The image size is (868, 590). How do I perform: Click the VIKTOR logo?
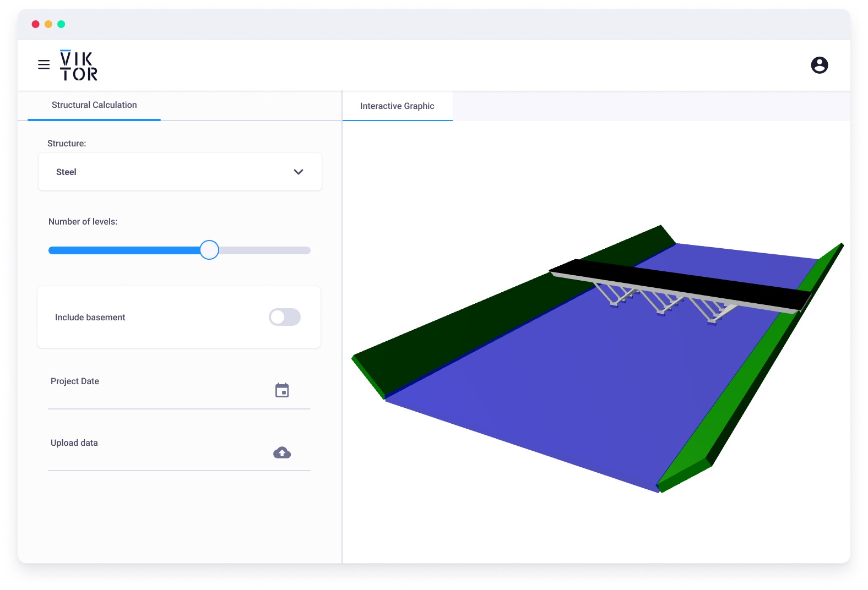(78, 65)
